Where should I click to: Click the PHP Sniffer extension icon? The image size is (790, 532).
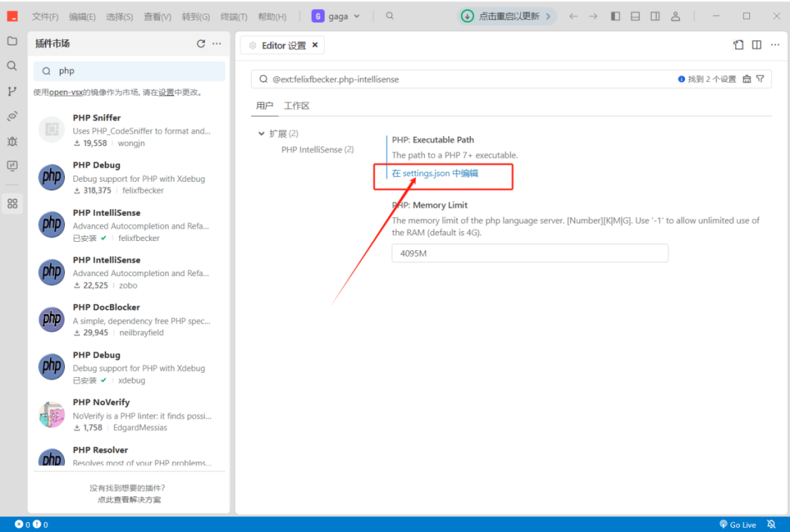51,129
